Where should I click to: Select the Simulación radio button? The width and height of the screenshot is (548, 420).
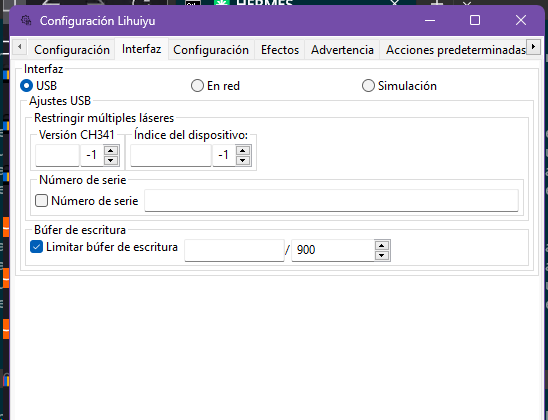tap(368, 86)
